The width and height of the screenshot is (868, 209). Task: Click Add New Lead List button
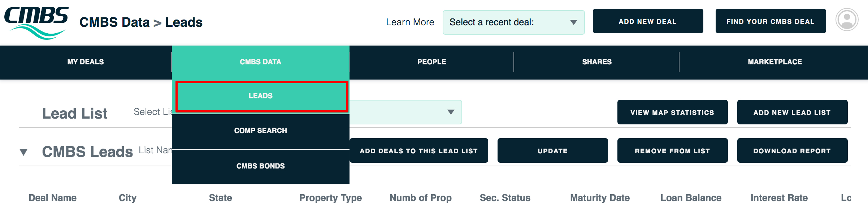793,112
